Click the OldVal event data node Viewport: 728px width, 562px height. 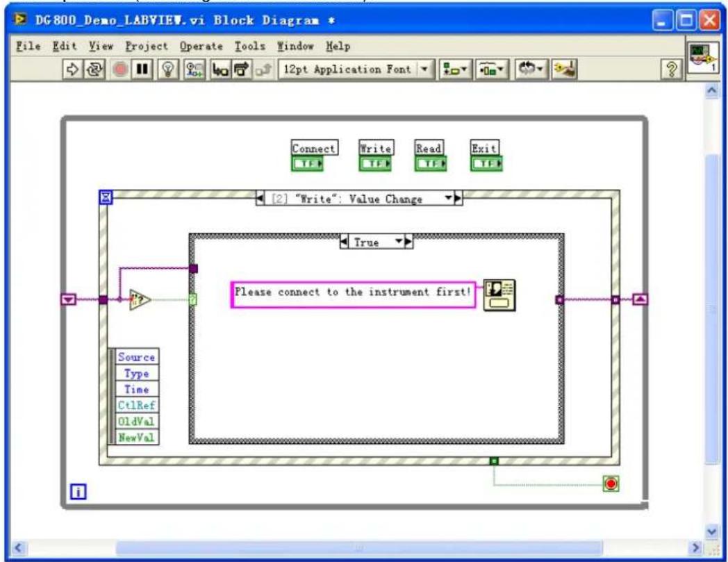point(136,421)
